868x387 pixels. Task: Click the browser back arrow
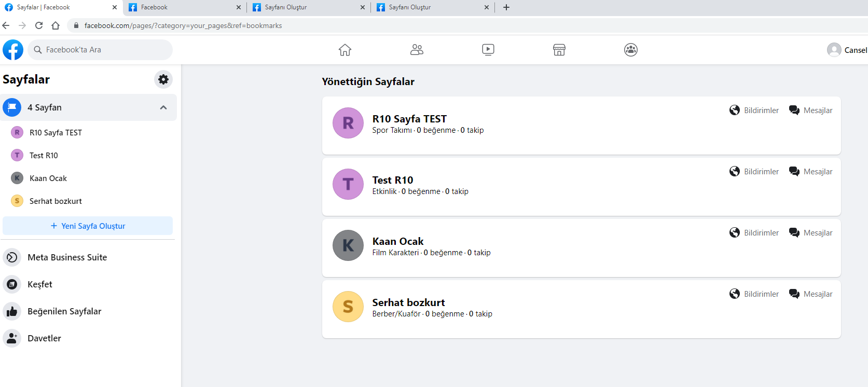click(6, 25)
